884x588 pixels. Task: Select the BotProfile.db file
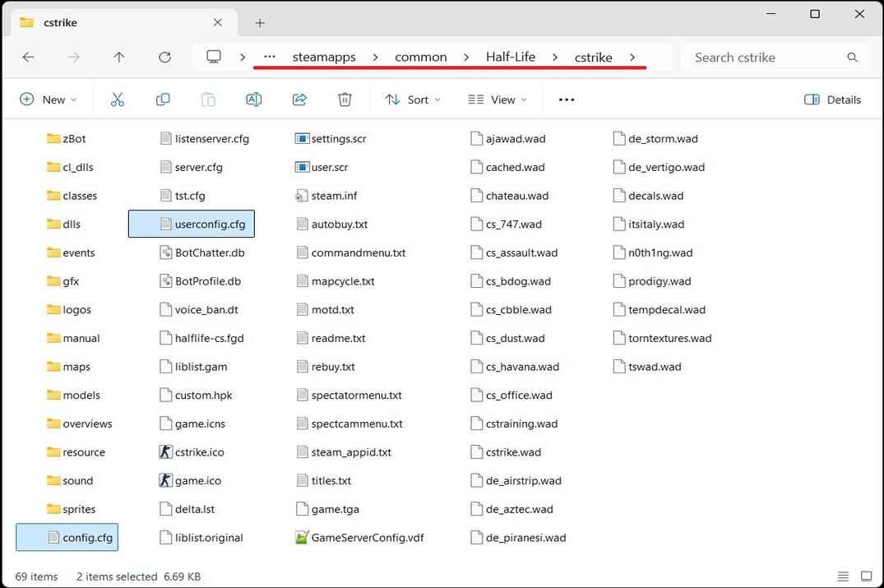200,281
